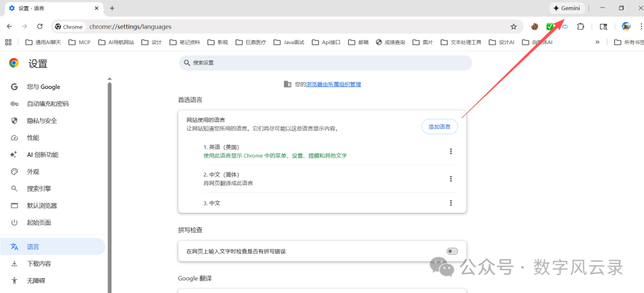
Task: Reload the page with the refresh icon
Action: (40, 26)
